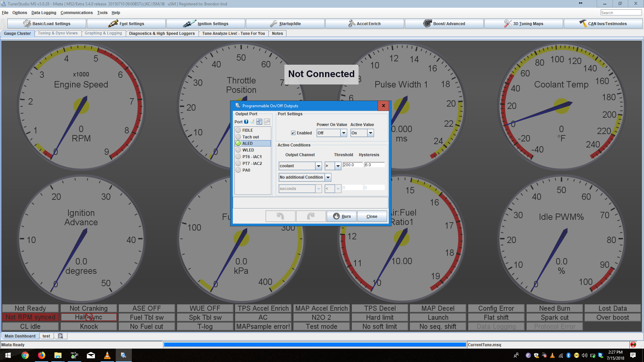Screen dimensions: 644x362
Task: Open Boost/Advanced turbo toolbar menu
Action: pos(444,24)
